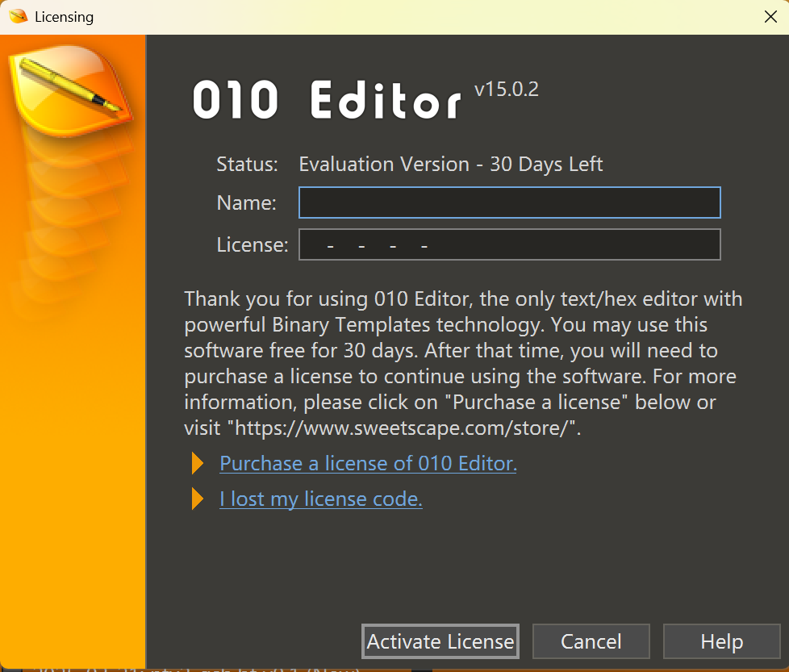The height and width of the screenshot is (672, 789).
Task: Open the Purchase a license of 010 Editor link
Action: [x=369, y=463]
